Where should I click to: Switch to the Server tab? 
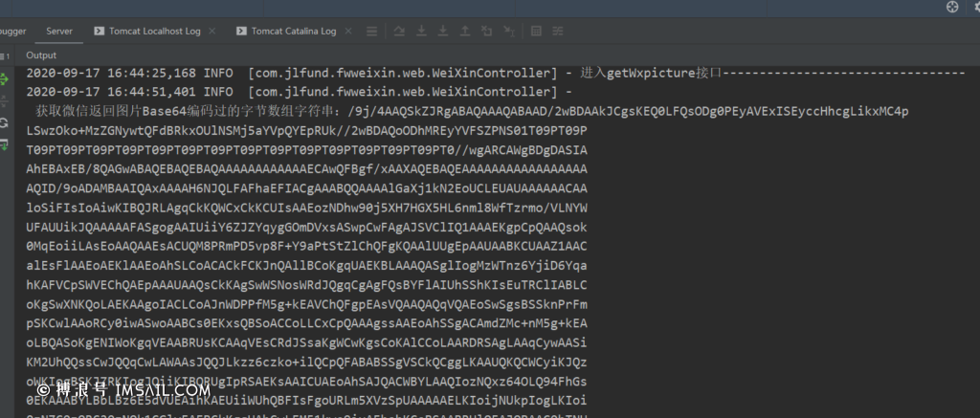tap(58, 31)
